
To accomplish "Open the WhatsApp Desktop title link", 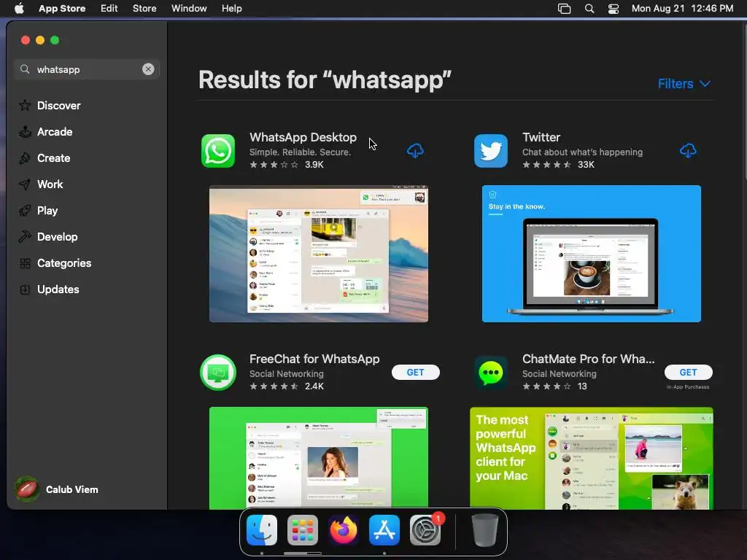I will coord(303,137).
